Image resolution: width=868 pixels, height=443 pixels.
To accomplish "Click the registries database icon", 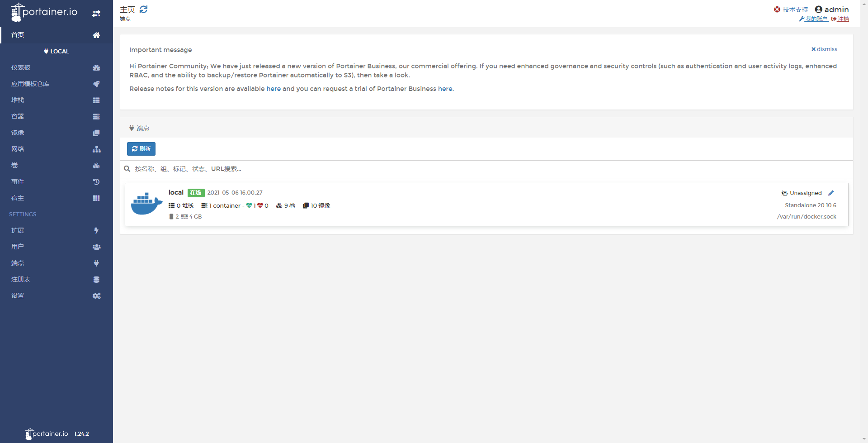I will [x=96, y=280].
